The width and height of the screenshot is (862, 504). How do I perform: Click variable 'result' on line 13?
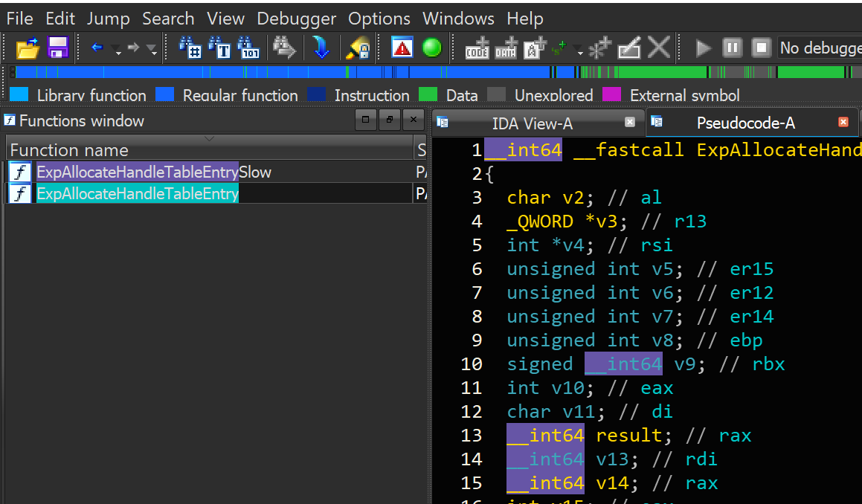click(629, 436)
